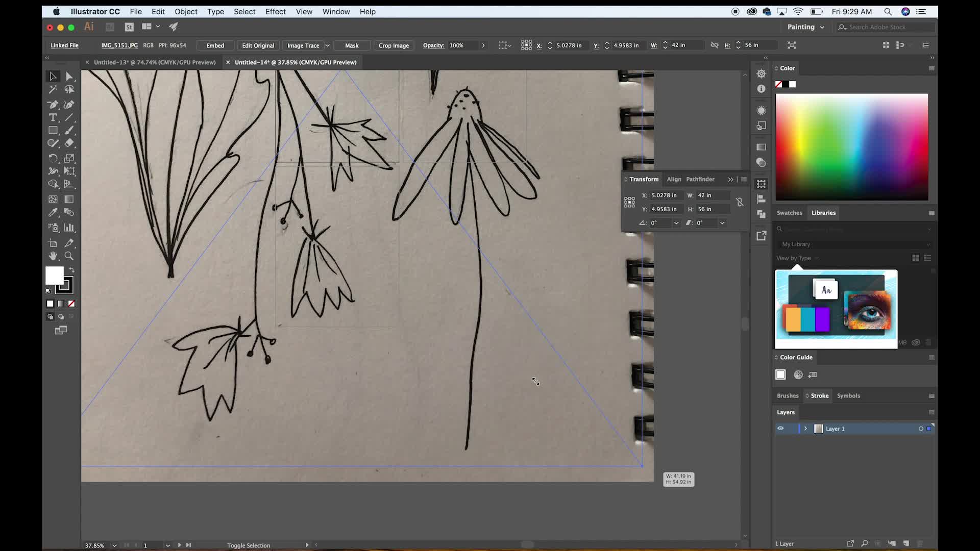Toggle constrain proportions link in control bar
980x551 pixels.
coord(715,45)
